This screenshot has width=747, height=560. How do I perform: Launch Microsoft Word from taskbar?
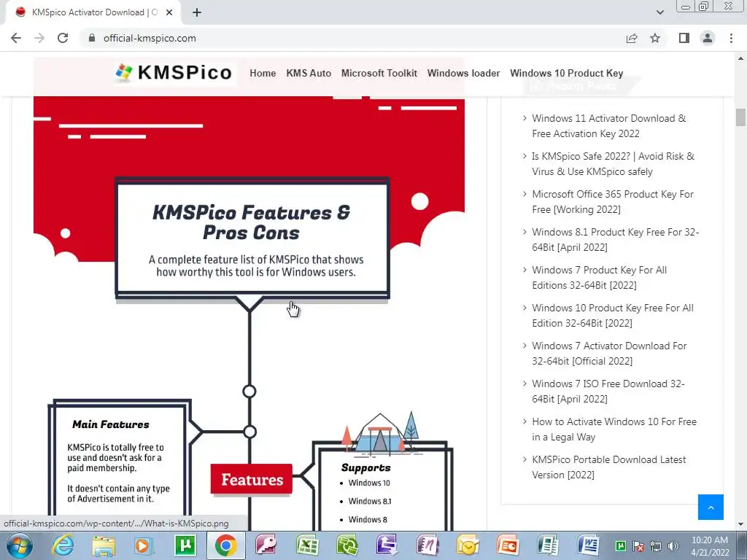[589, 545]
